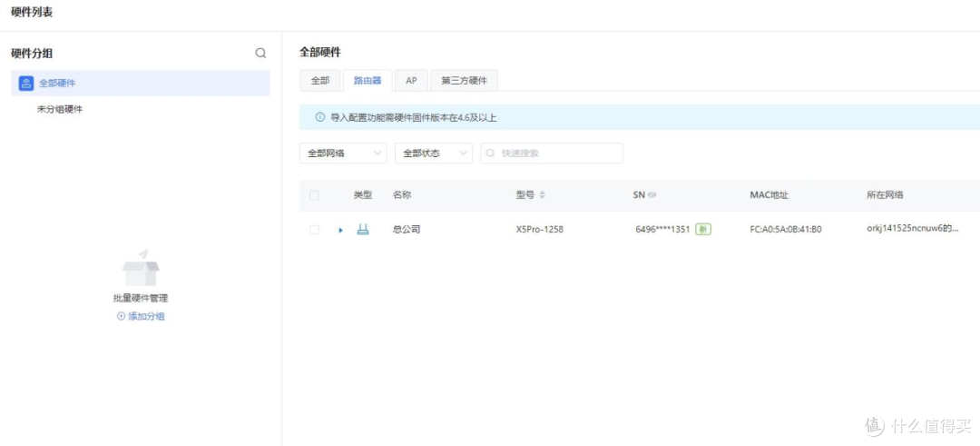Focus the 快速搜索 search field
The height and width of the screenshot is (446, 980).
pyautogui.click(x=552, y=154)
